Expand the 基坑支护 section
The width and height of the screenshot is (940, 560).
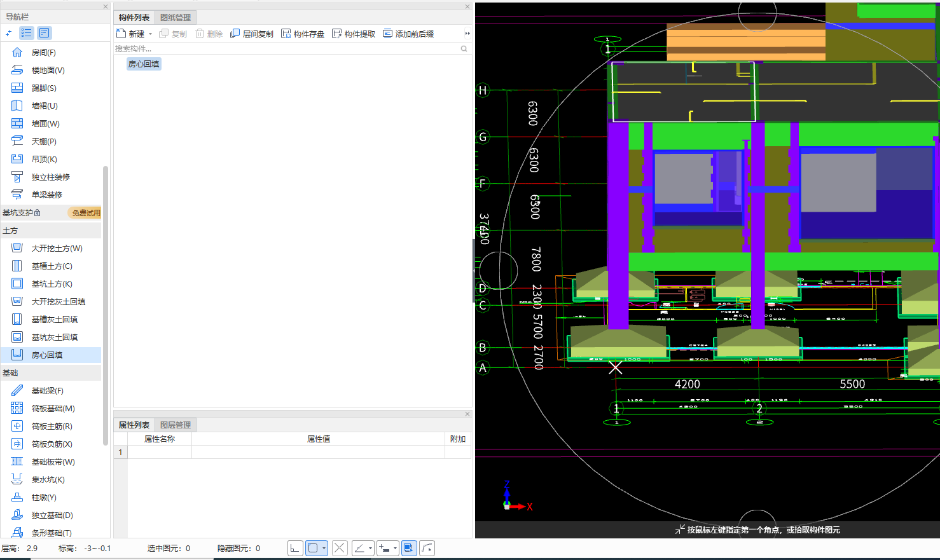22,213
